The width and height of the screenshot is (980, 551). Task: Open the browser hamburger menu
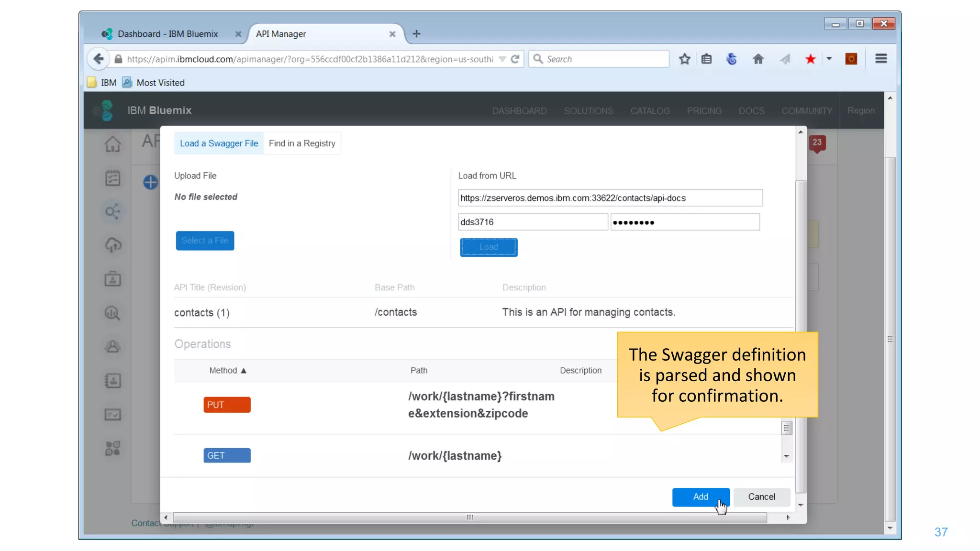[881, 58]
